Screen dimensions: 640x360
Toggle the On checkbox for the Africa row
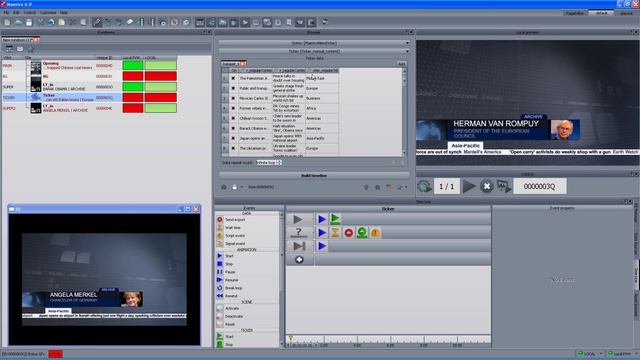pos(233,108)
